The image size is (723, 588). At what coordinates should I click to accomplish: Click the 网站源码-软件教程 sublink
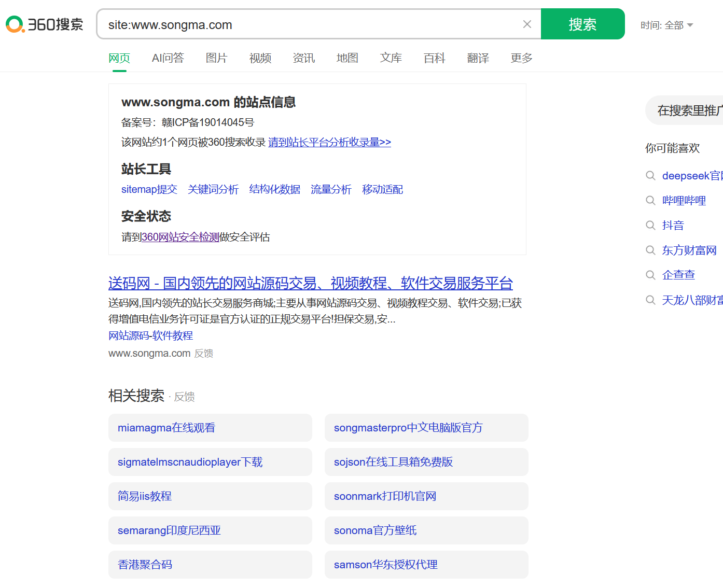pyautogui.click(x=150, y=335)
